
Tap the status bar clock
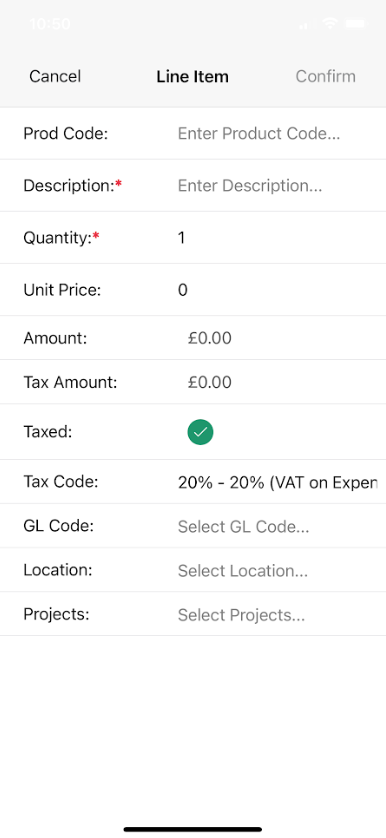pos(50,24)
